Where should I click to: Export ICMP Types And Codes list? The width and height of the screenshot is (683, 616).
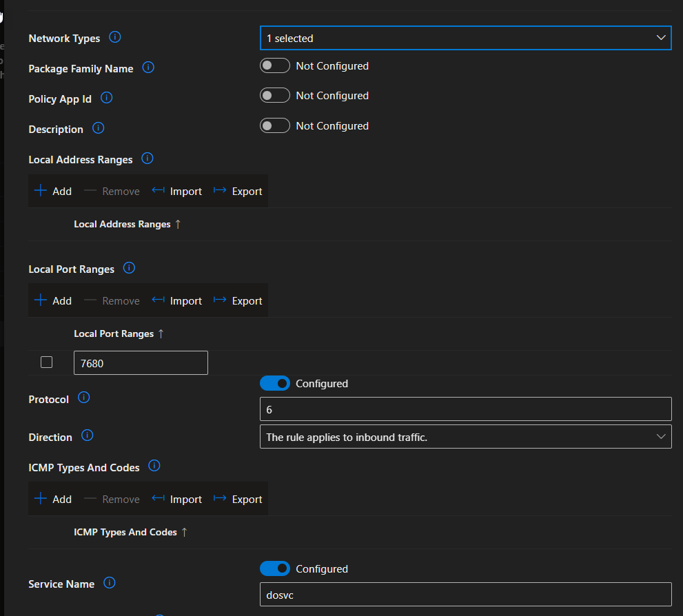(x=238, y=499)
